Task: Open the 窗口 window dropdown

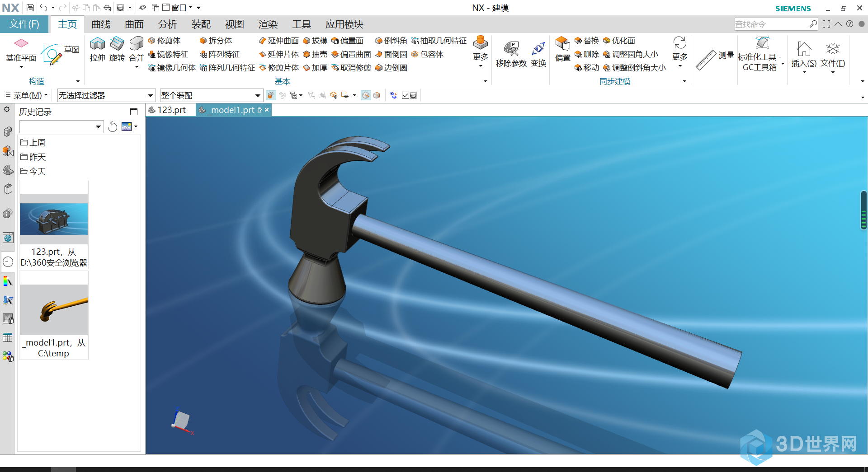Action: tap(178, 8)
